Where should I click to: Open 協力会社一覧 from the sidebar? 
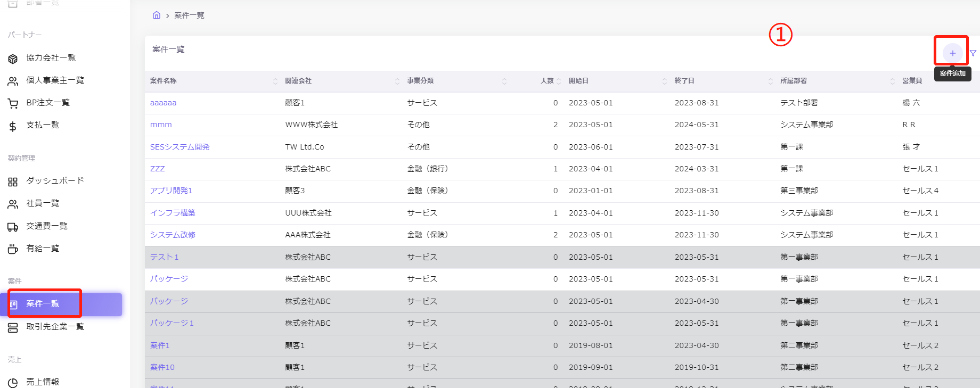pyautogui.click(x=51, y=58)
